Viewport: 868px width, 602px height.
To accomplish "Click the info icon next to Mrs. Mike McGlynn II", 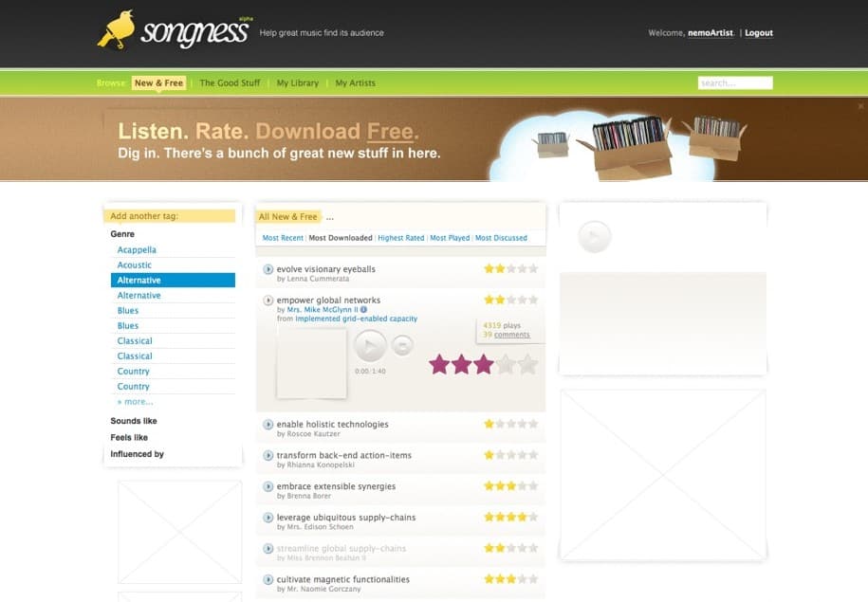I will [364, 309].
